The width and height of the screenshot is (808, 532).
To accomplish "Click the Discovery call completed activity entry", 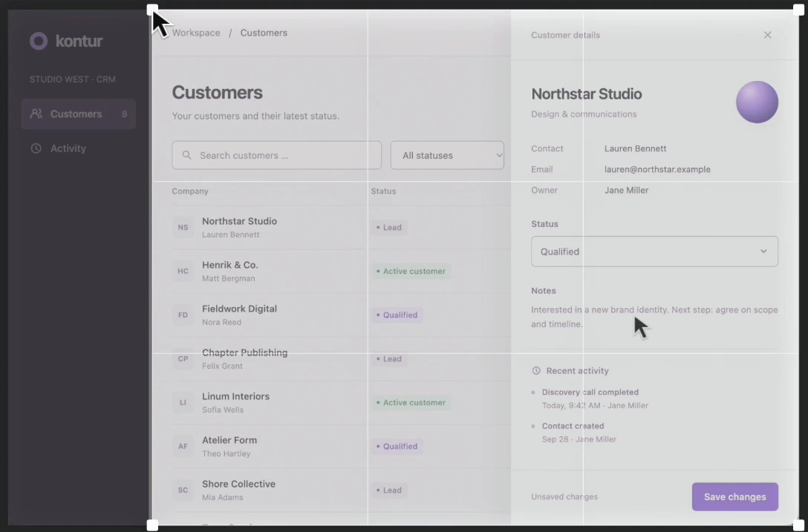I will click(x=590, y=398).
